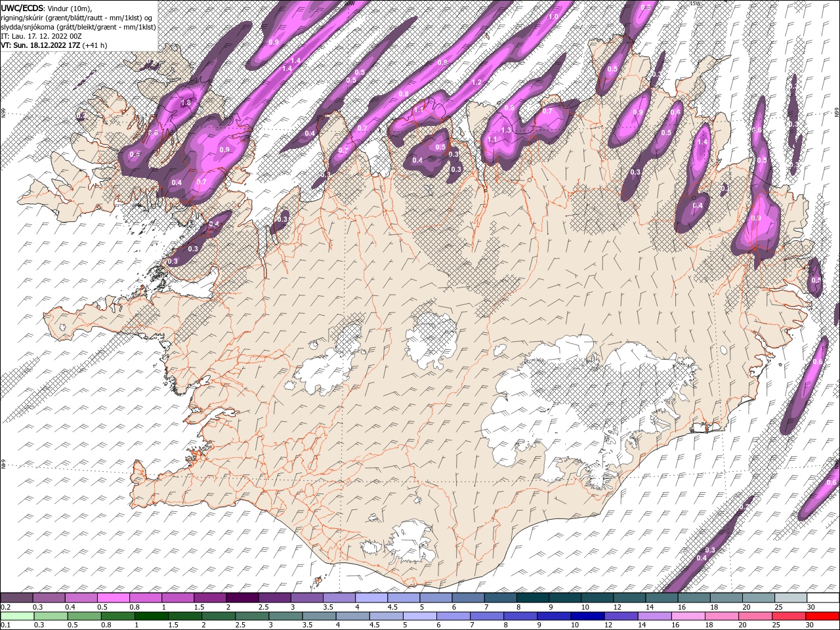The image size is (840, 630).
Task: Click the 1.3 precipitation value on the map
Action: coord(506,131)
